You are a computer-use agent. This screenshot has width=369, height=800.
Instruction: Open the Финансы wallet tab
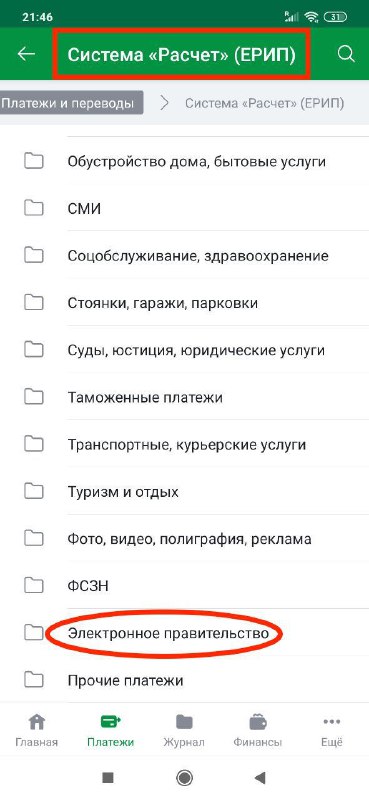pyautogui.click(x=258, y=730)
